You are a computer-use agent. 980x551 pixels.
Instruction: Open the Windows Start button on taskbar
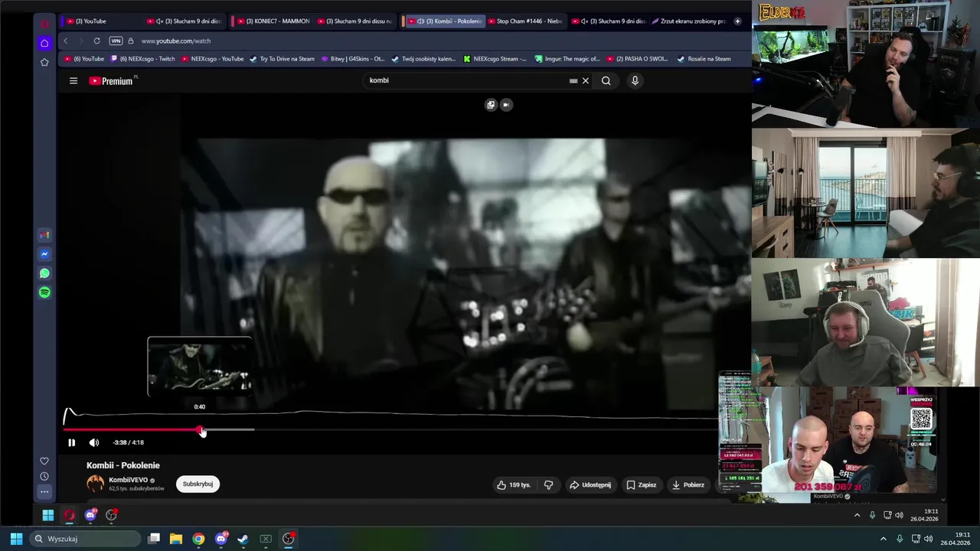(x=16, y=539)
